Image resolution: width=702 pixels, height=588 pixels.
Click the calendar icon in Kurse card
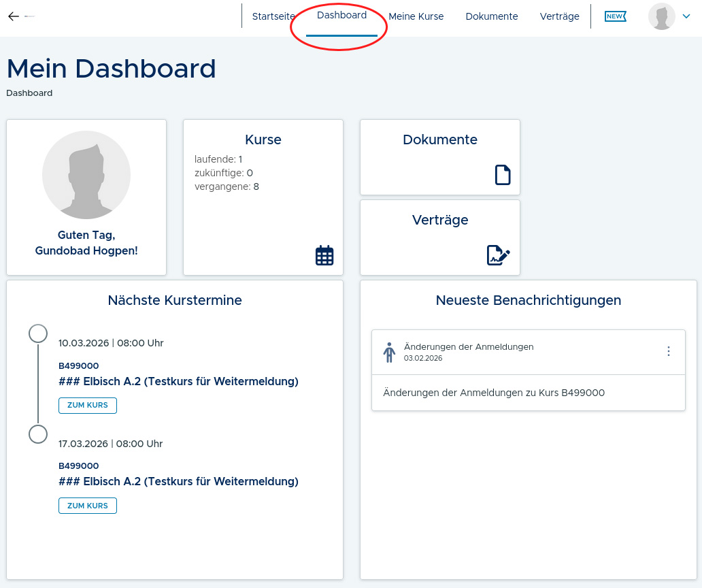pos(324,255)
